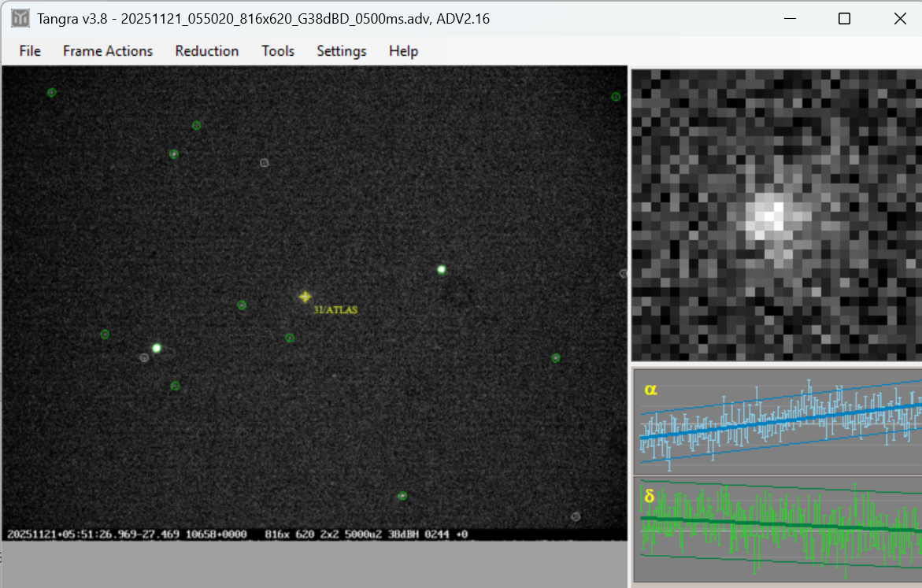
Task: Open the Help menu
Action: pyautogui.click(x=403, y=51)
